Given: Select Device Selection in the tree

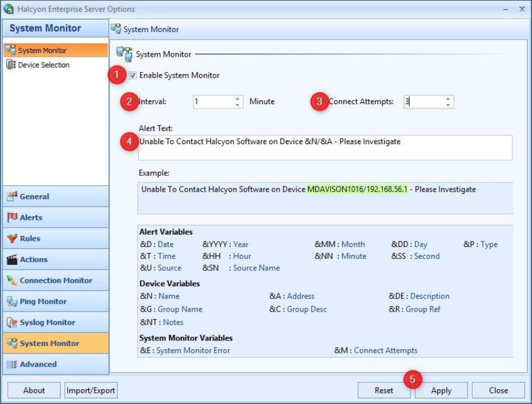Looking at the screenshot, I should [43, 65].
